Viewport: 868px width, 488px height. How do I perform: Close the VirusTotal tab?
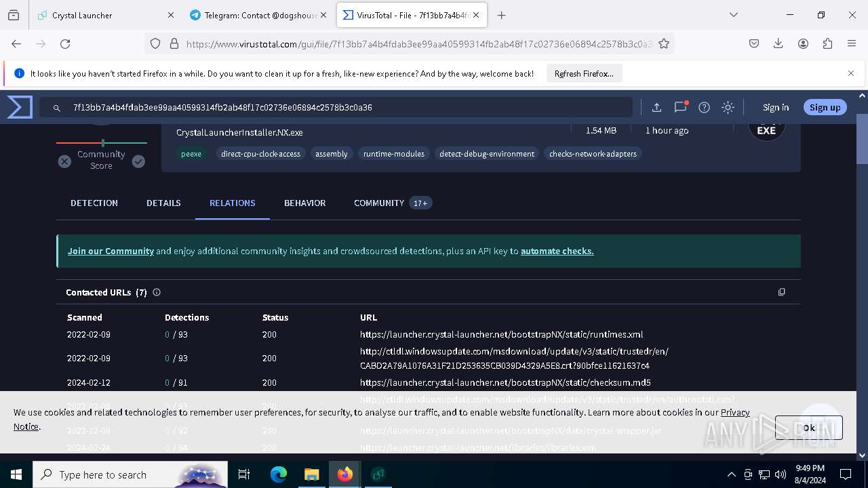tap(476, 15)
